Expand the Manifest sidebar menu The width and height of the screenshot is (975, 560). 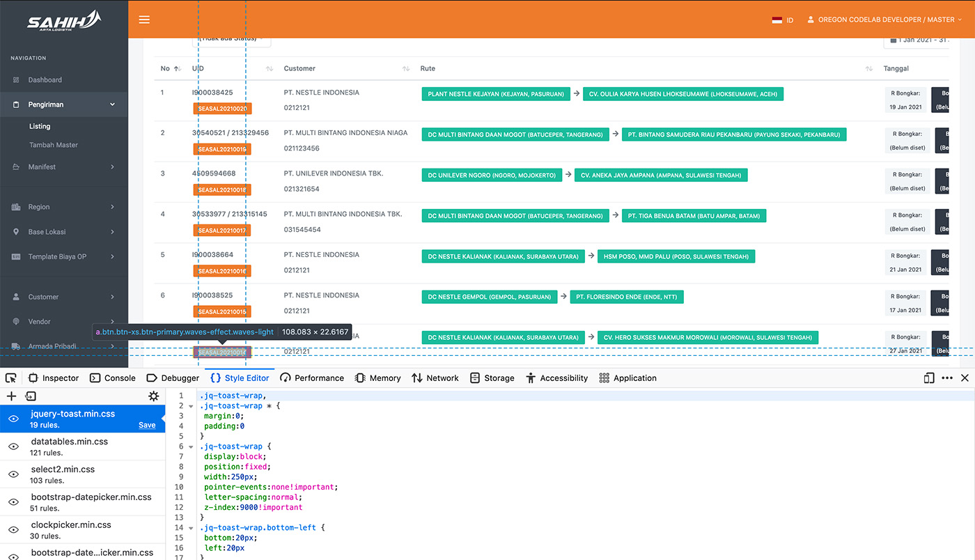pyautogui.click(x=64, y=167)
